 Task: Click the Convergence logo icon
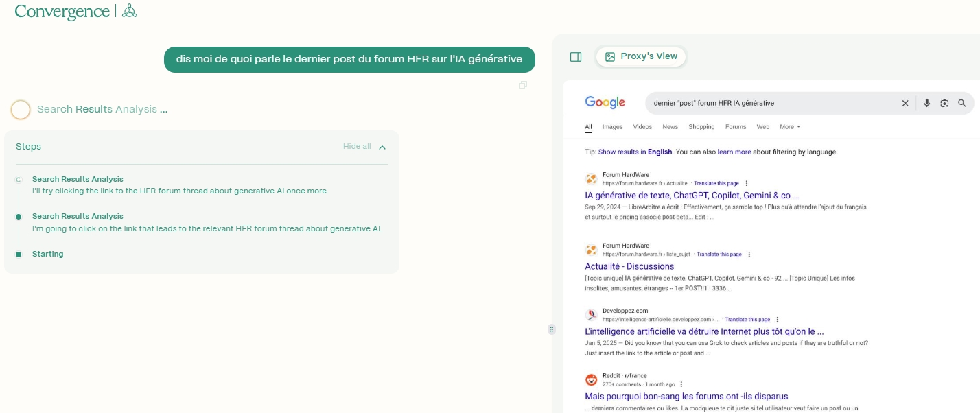pos(129,11)
